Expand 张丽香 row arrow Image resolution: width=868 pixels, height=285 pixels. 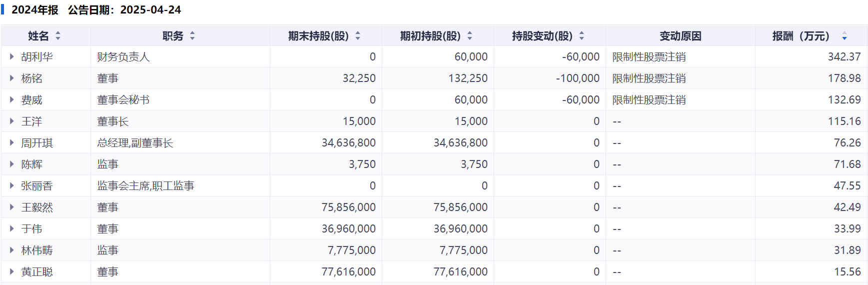coord(12,186)
